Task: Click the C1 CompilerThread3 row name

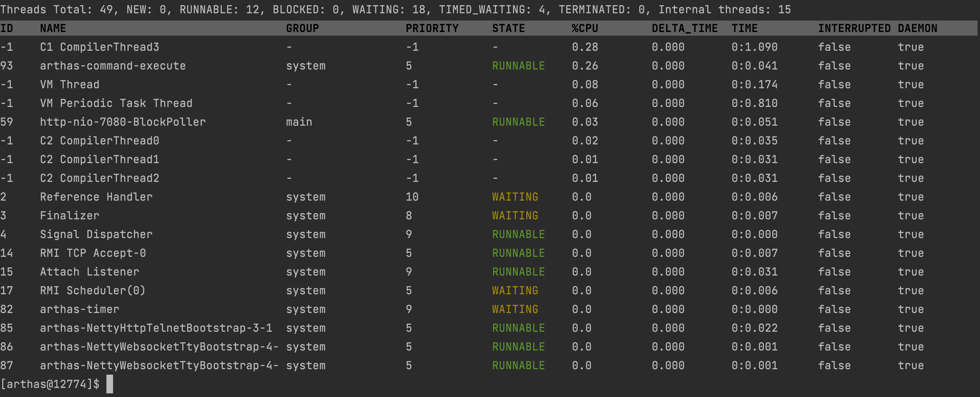Action: (99, 47)
